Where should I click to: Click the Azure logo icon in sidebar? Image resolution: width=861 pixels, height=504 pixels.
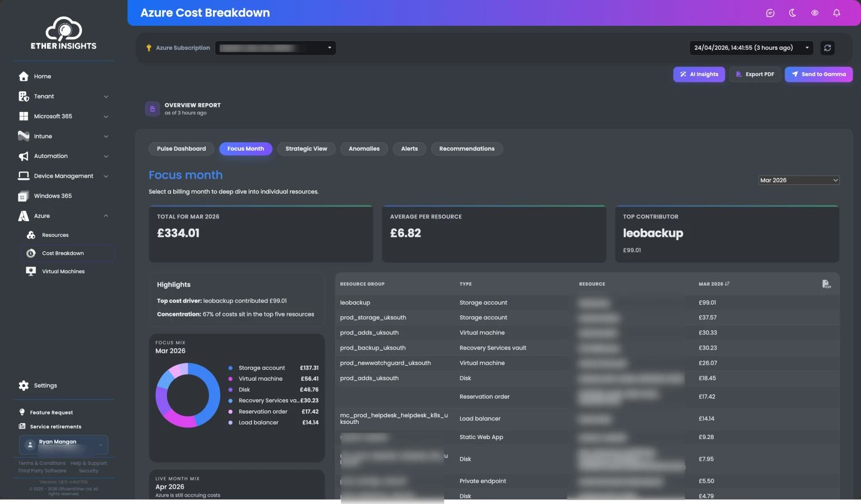pos(24,216)
